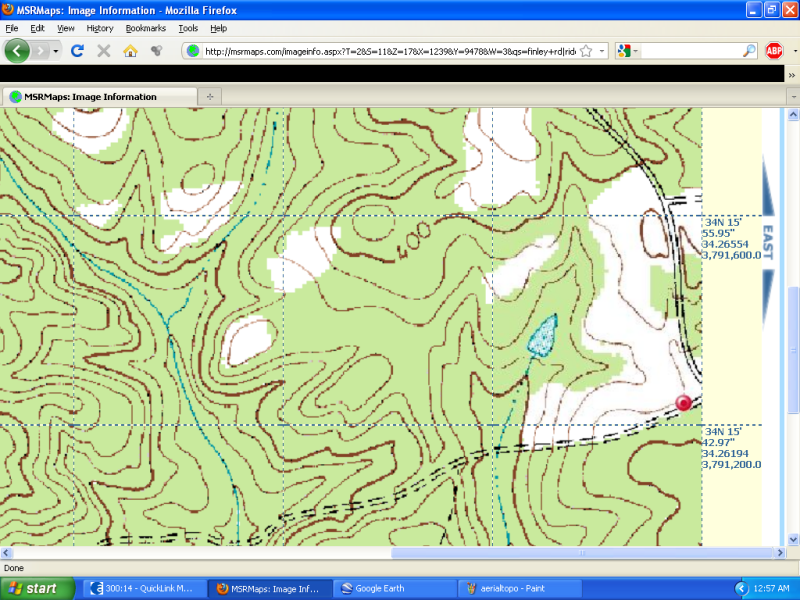Open a new tab with plus button
800x600 pixels.
click(x=210, y=97)
